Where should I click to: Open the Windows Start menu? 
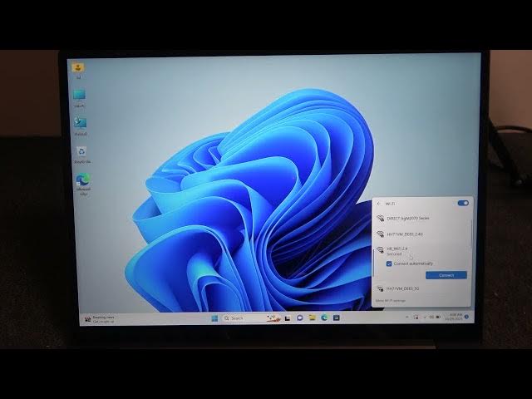pos(214,318)
